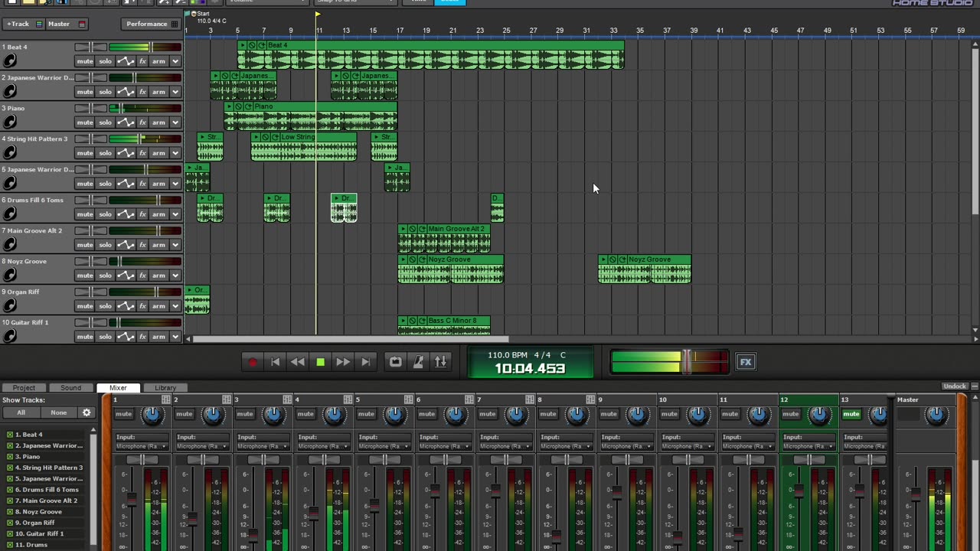Click None under Show Tracks
980x551 pixels.
pyautogui.click(x=59, y=412)
